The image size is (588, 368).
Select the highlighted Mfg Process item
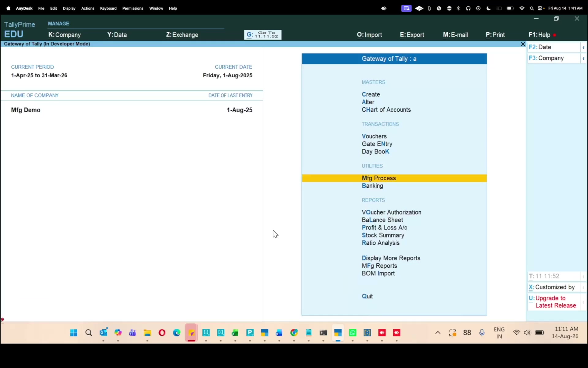tap(394, 178)
